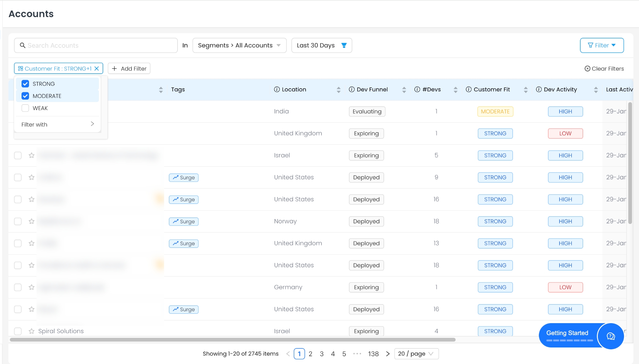Viewport: 639px width, 364px height.
Task: Sort the #Devs column
Action: pyautogui.click(x=456, y=90)
